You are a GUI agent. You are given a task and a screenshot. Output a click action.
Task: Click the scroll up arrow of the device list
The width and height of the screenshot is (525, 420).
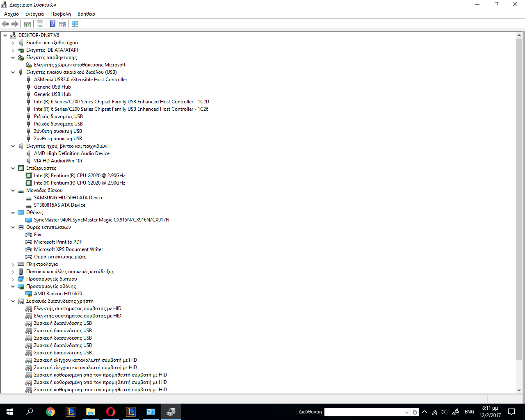tap(519, 35)
